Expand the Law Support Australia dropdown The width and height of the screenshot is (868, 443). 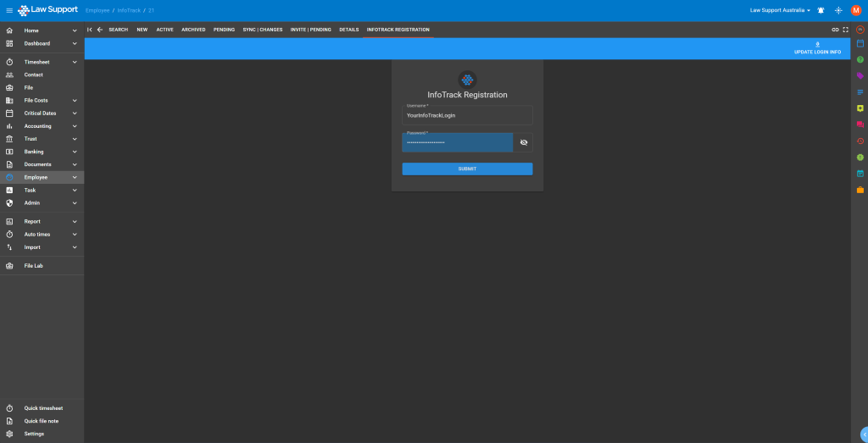point(780,10)
